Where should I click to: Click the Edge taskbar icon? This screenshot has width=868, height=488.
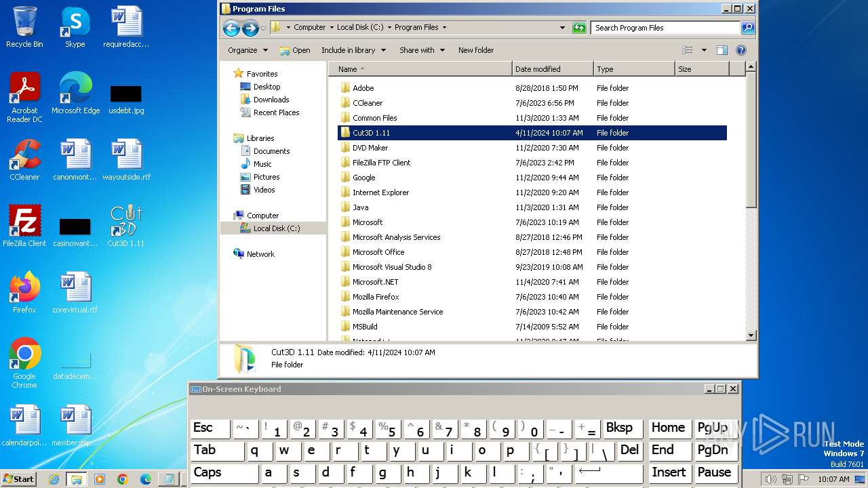click(146, 479)
